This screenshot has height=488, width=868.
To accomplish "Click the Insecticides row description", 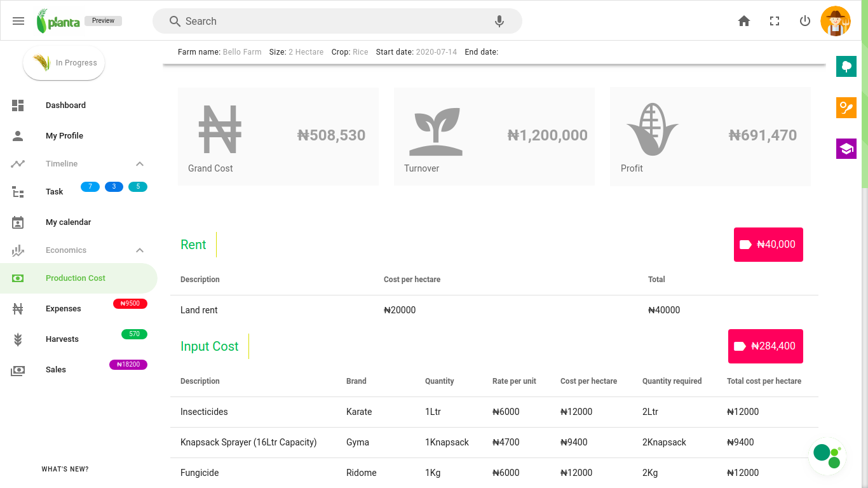I will [x=204, y=412].
